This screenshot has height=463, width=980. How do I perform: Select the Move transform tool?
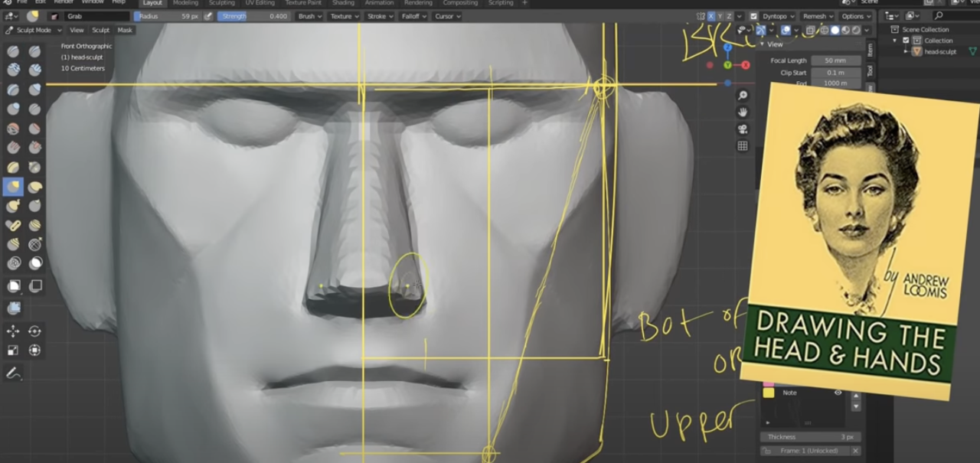pos(13,331)
